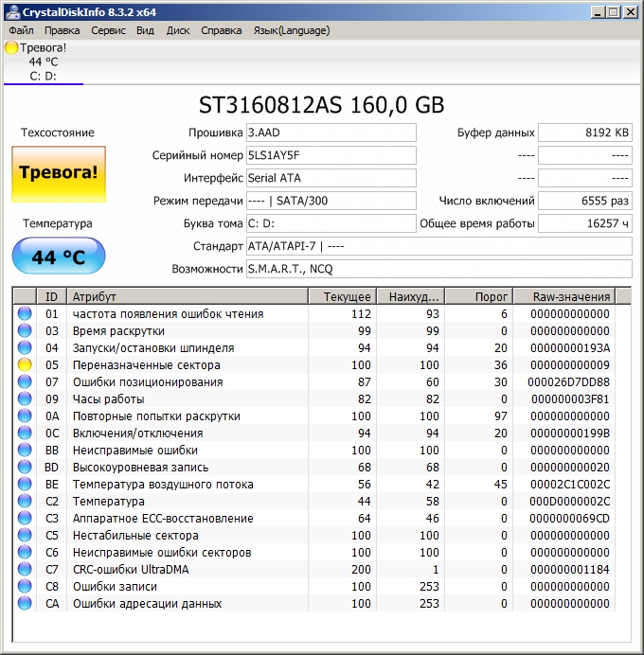Open the Диск menu
Image resolution: width=644 pixels, height=655 pixels.
pos(178,30)
